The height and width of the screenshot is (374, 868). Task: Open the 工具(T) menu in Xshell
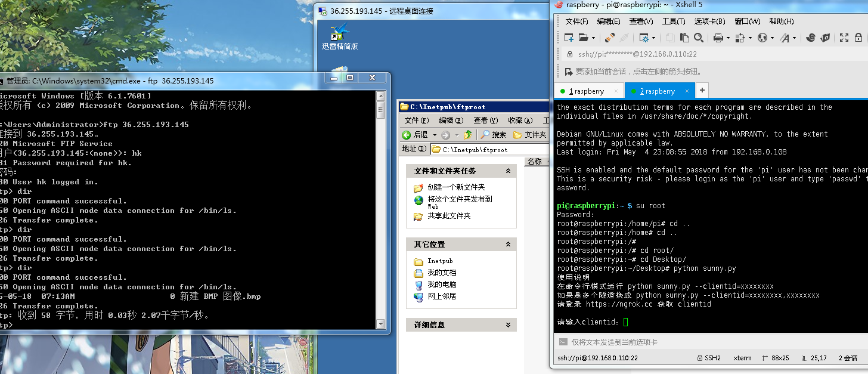tap(674, 21)
